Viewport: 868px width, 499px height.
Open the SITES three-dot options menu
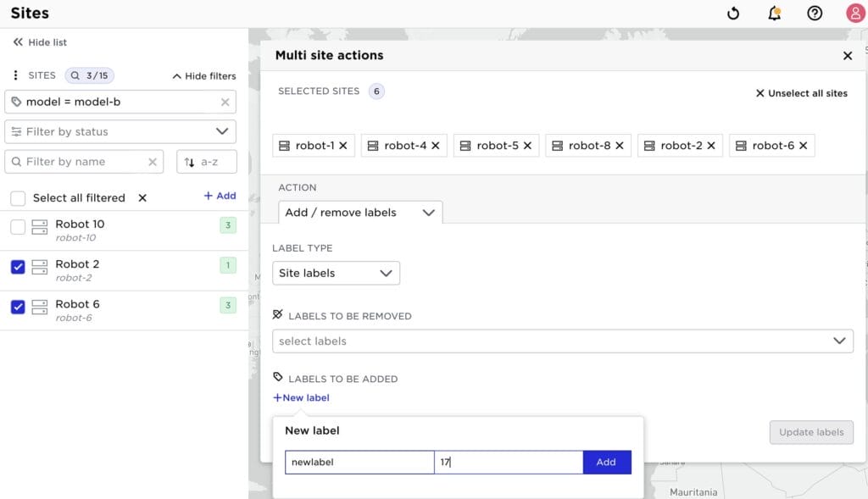pos(14,75)
